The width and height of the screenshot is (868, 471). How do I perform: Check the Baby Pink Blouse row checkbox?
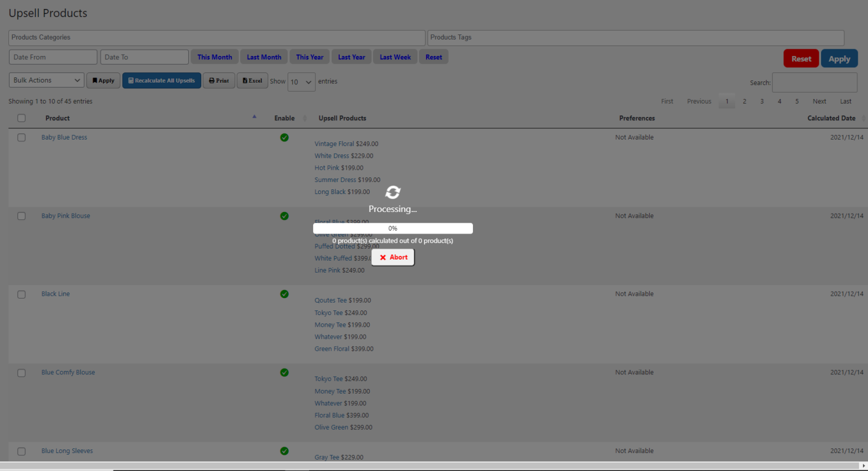[x=21, y=216]
